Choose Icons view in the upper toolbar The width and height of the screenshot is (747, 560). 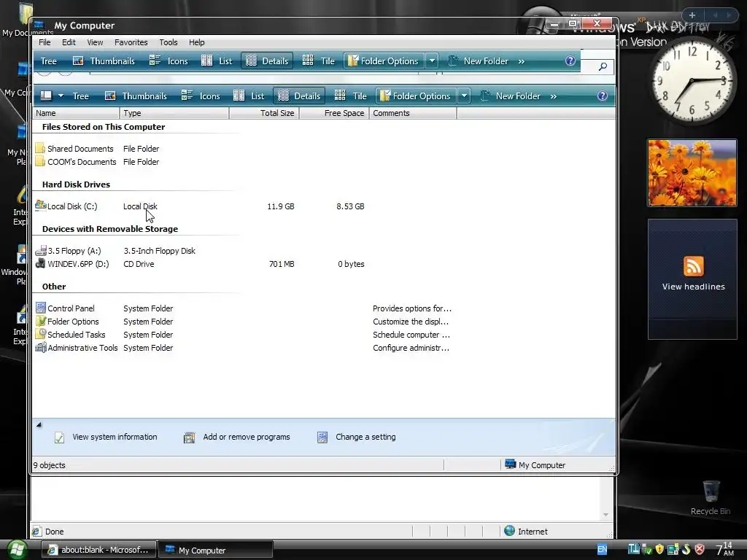coord(169,61)
